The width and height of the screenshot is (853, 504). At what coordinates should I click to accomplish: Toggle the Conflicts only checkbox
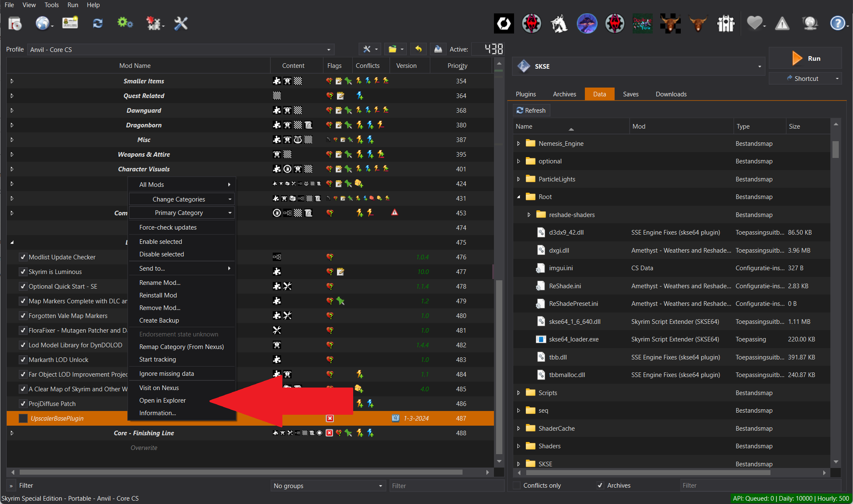(517, 485)
